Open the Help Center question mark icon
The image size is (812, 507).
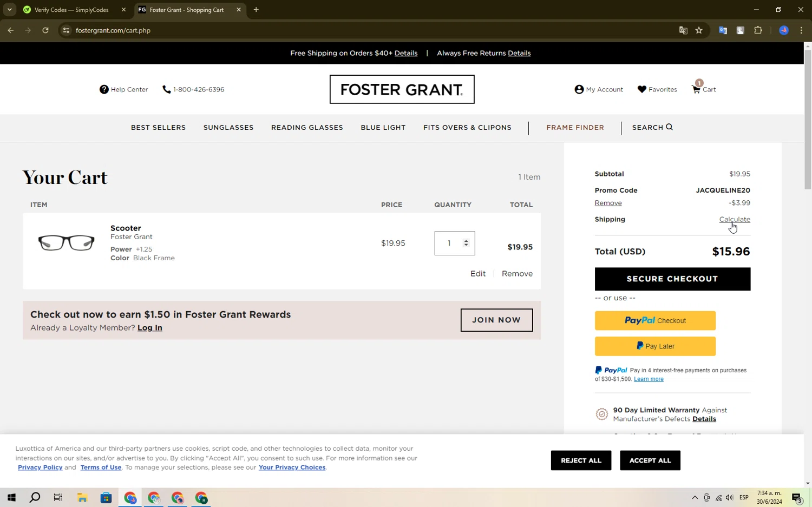click(104, 89)
